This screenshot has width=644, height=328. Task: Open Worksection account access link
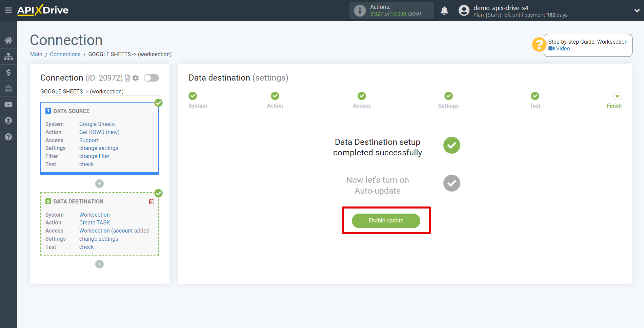[x=114, y=231]
